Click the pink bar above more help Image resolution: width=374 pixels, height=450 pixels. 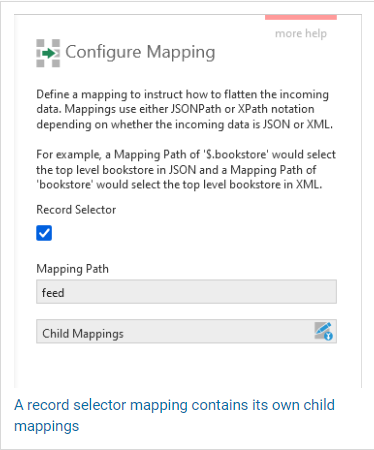coord(301,17)
